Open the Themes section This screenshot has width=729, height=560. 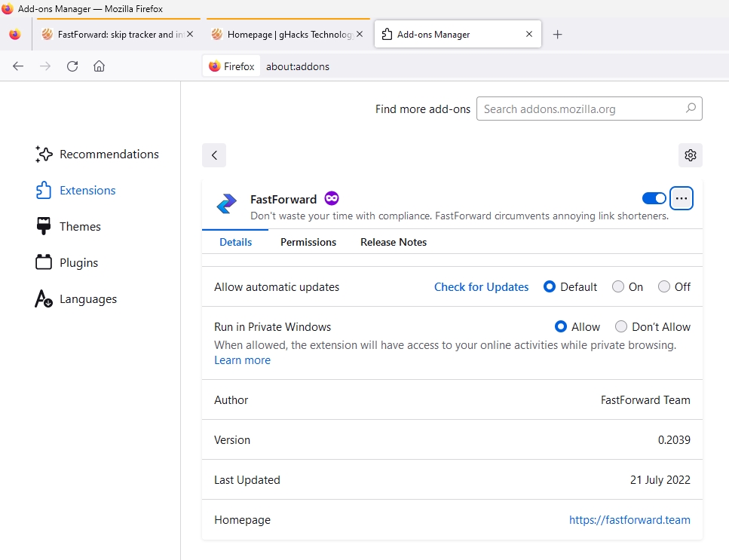[80, 226]
